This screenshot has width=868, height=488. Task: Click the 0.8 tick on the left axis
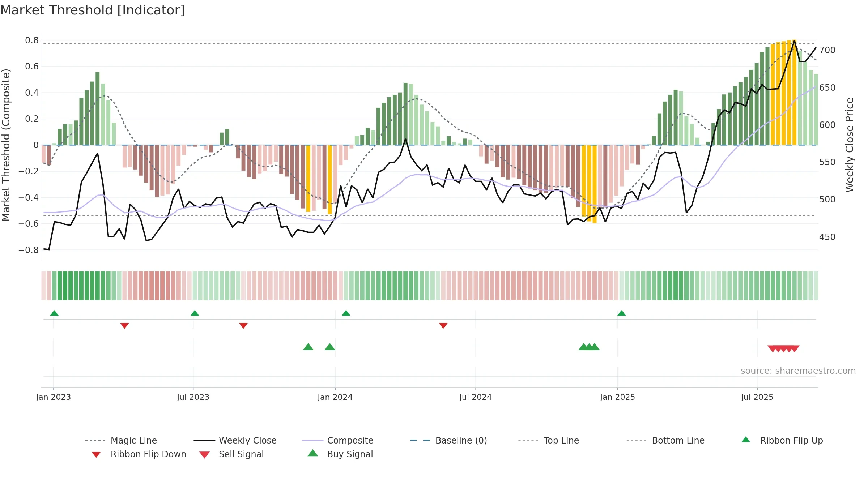click(x=32, y=40)
